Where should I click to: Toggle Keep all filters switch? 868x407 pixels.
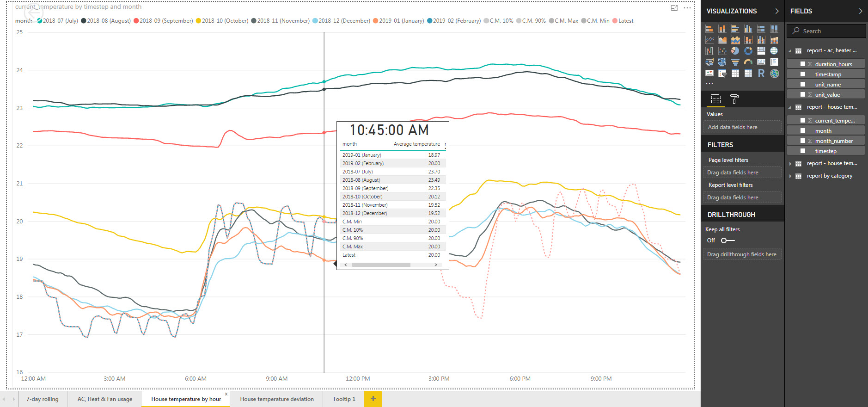(727, 240)
